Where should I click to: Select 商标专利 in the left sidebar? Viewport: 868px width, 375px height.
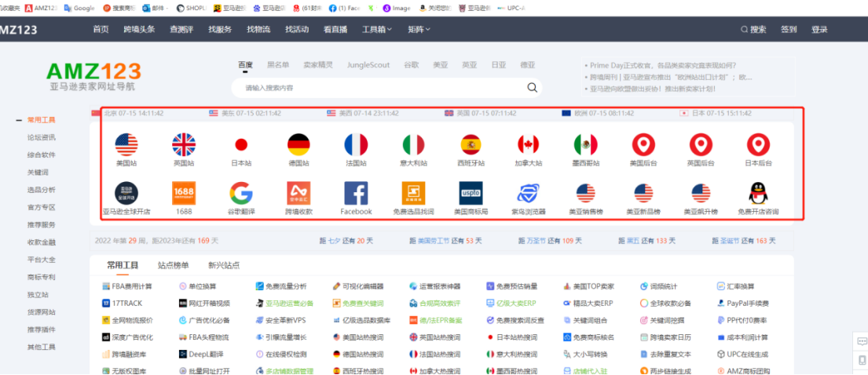click(42, 277)
